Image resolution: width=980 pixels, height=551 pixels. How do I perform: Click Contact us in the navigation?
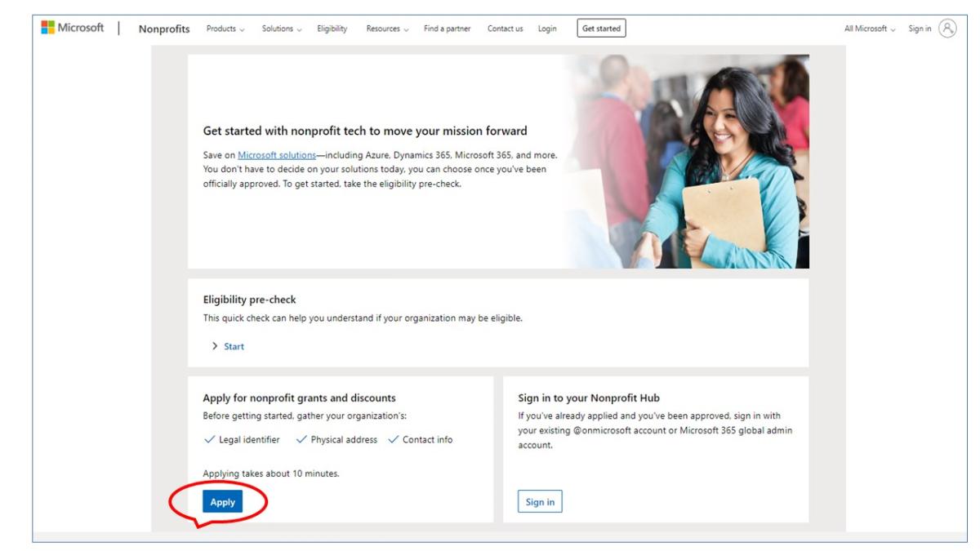click(x=505, y=27)
